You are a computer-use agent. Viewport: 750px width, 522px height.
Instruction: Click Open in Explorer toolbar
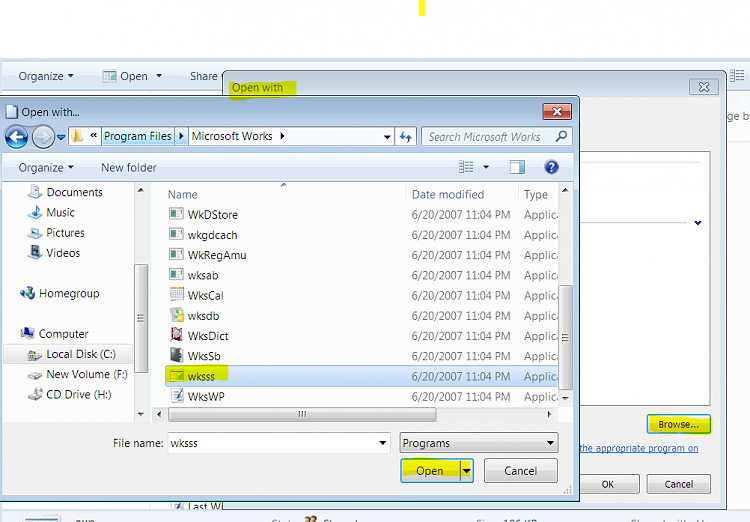coord(125,76)
